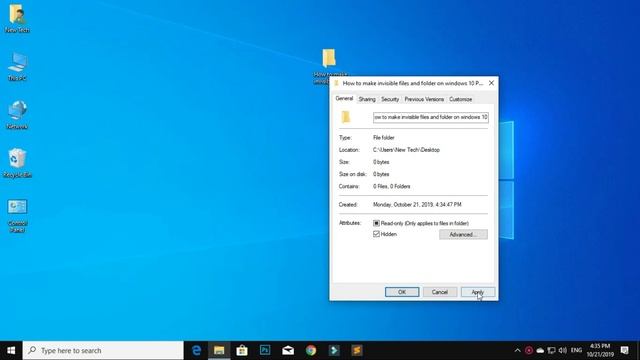640x360 pixels.
Task: Open the taskbar clock and date
Action: [x=600, y=350]
